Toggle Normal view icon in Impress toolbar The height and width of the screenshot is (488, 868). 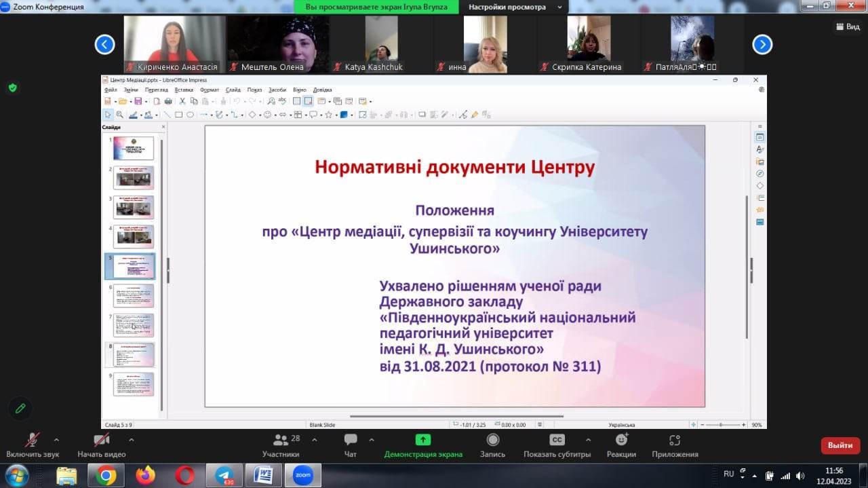tap(296, 101)
